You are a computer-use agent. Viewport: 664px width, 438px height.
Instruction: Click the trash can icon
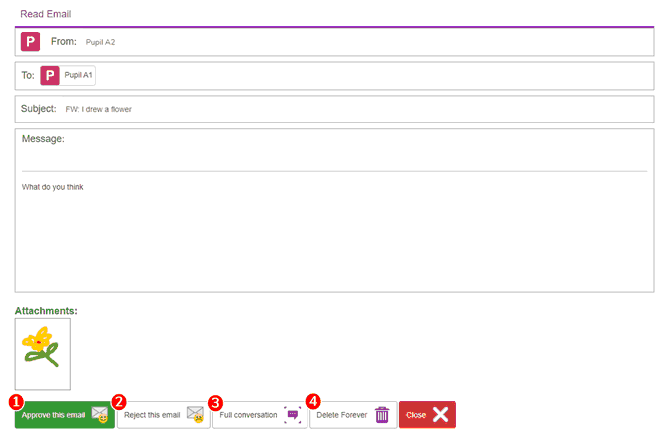coord(382,415)
